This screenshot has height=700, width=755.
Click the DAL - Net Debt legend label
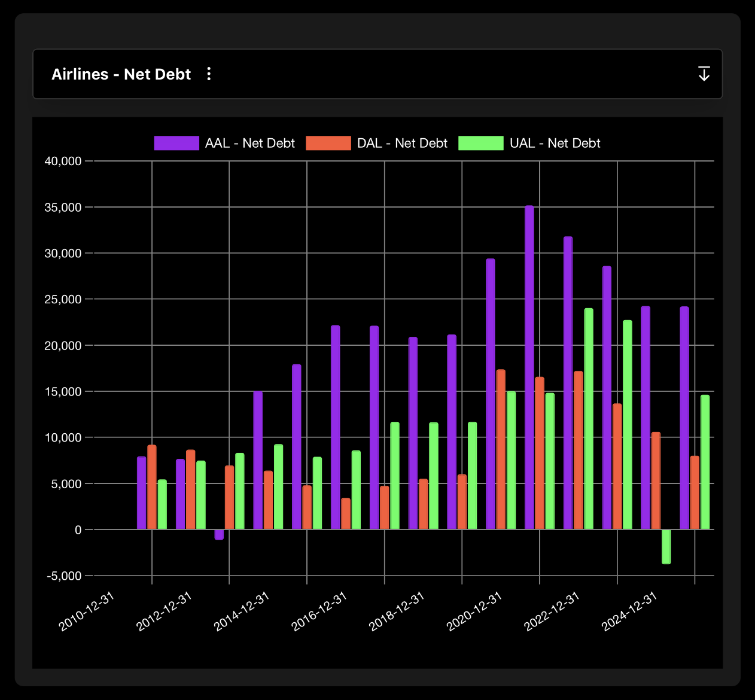pyautogui.click(x=402, y=143)
